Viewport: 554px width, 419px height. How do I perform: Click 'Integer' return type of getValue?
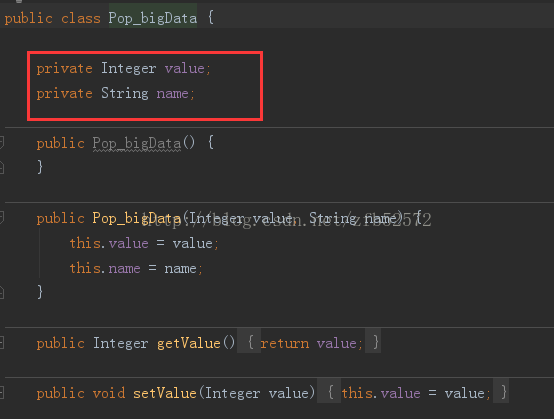[120, 343]
